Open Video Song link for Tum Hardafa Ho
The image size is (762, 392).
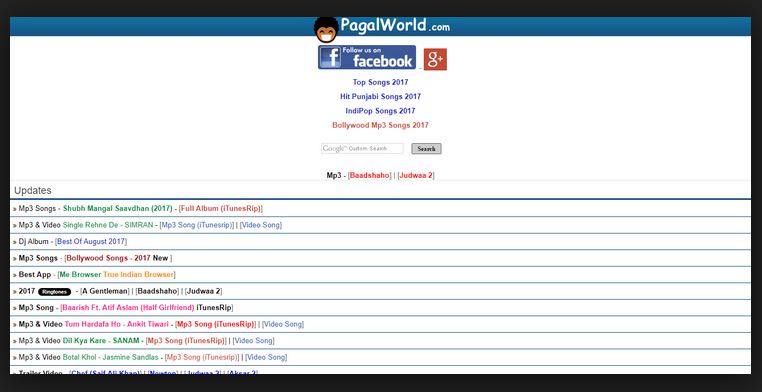283,324
